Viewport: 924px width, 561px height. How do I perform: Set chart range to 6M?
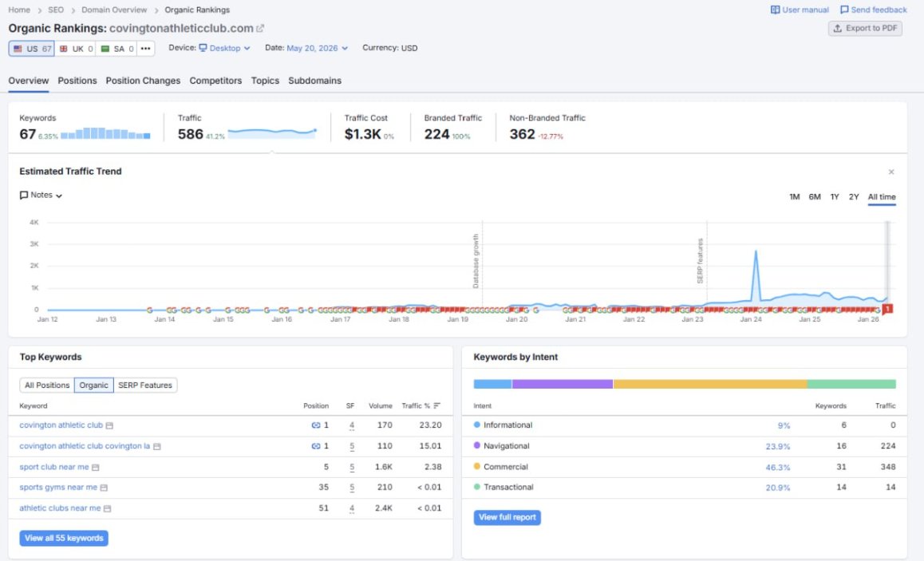pyautogui.click(x=815, y=197)
